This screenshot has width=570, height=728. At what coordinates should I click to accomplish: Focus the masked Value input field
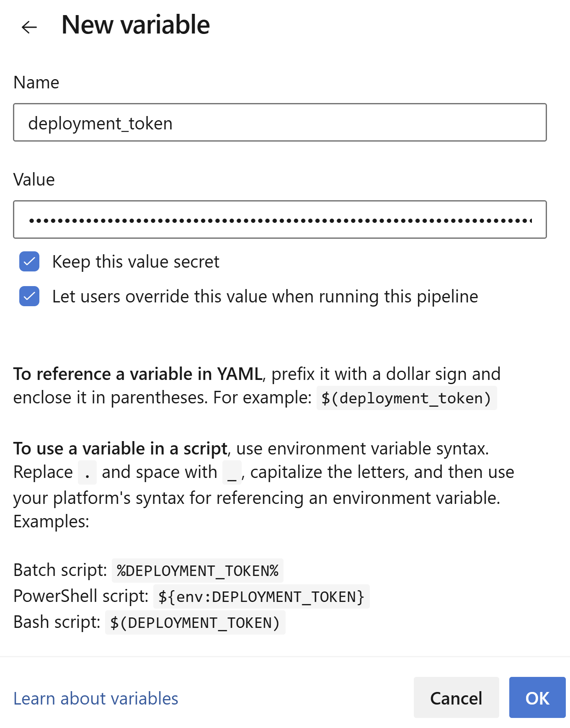tap(280, 219)
